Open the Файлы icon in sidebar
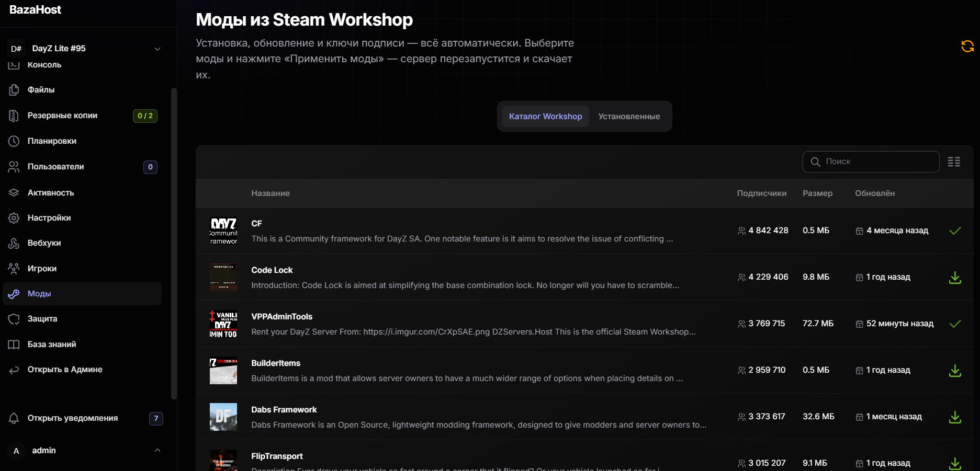980x471 pixels. pyautogui.click(x=14, y=90)
